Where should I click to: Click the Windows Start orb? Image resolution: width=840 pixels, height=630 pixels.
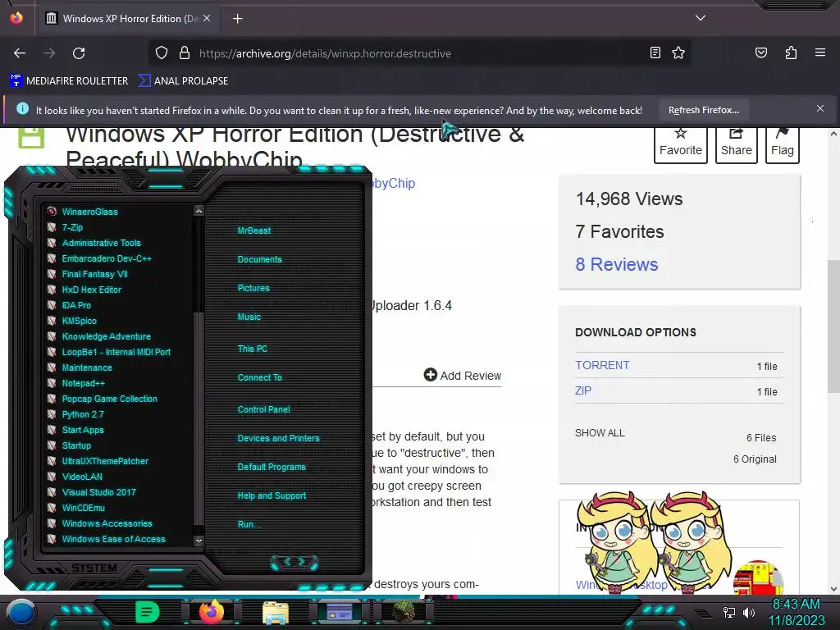21,612
